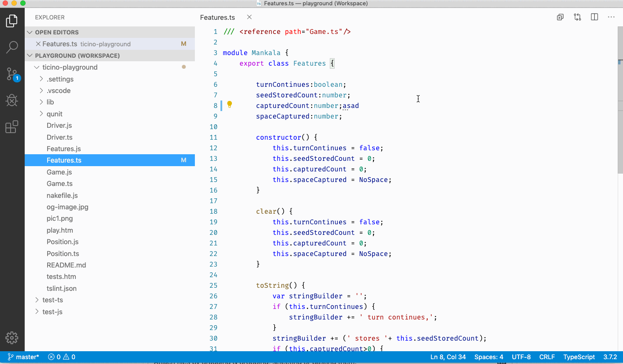Open the Run and Debug view
This screenshot has width=623, height=364.
point(12,100)
